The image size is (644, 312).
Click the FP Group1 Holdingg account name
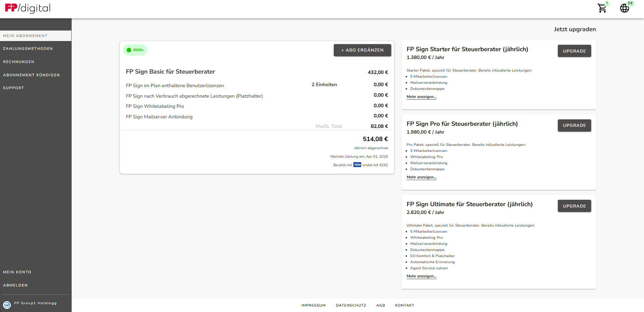click(x=35, y=303)
